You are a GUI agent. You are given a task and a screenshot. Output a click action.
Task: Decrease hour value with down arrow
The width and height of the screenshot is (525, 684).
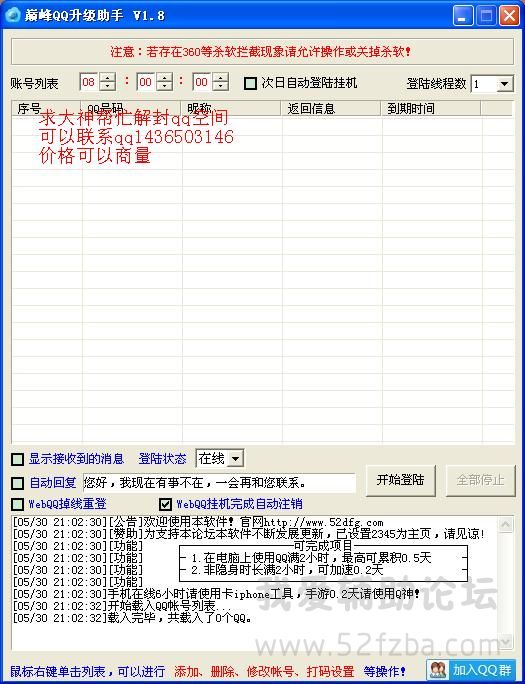click(x=107, y=86)
